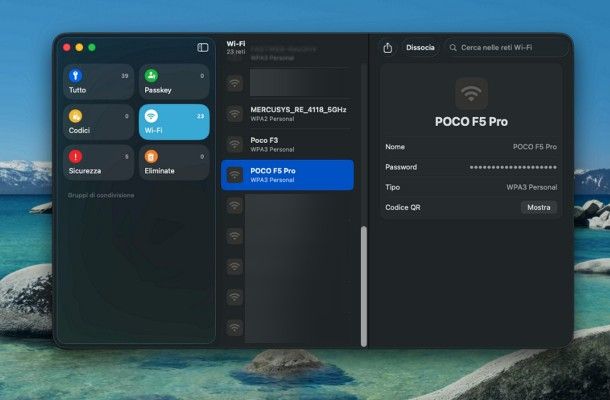The height and width of the screenshot is (400, 610).
Task: Reveal the hidden Password dots
Action: coord(513,167)
